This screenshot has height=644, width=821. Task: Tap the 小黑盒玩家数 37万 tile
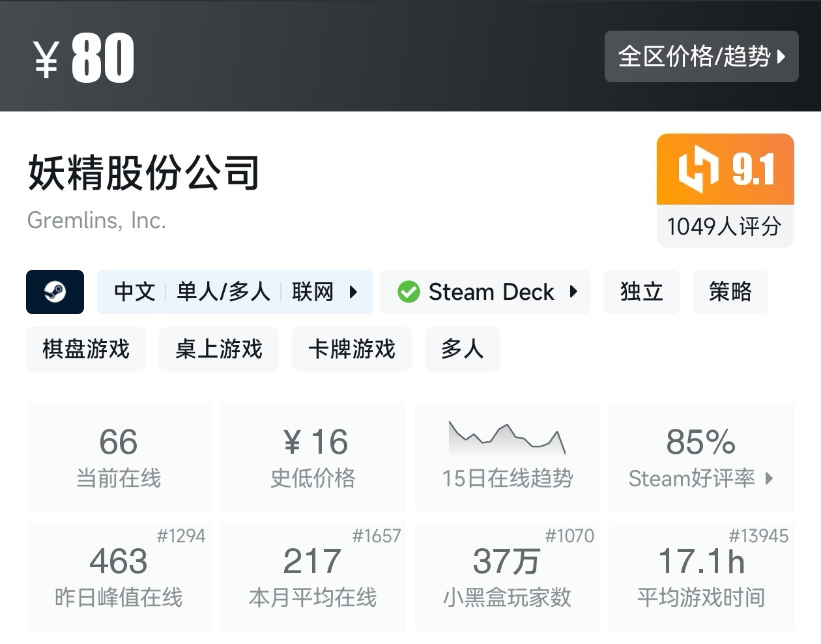(507, 576)
